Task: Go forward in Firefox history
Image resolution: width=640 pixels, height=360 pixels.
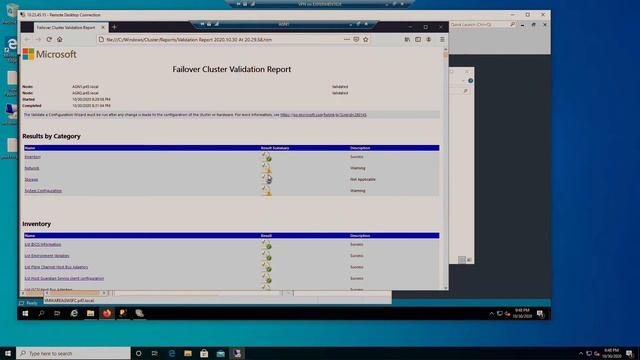Action: [x=38, y=40]
